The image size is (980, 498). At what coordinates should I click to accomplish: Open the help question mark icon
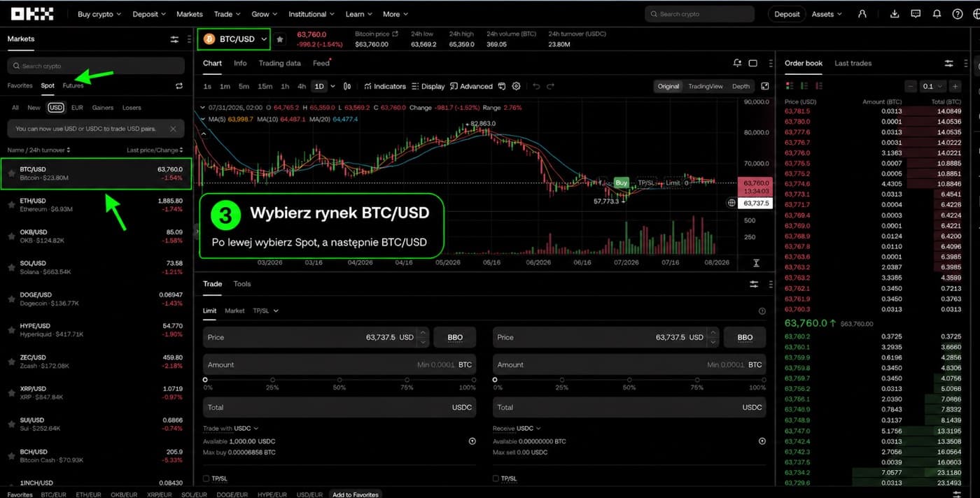(x=958, y=14)
